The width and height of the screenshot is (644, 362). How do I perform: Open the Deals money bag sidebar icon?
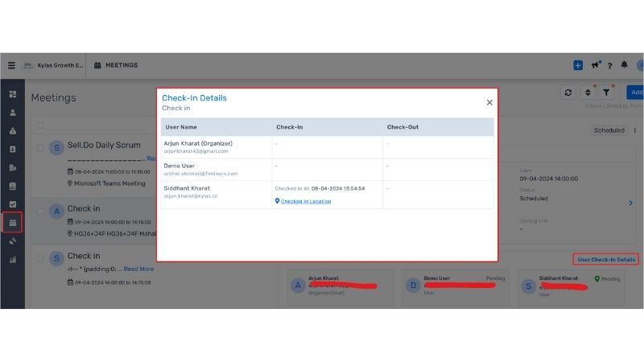click(x=13, y=131)
